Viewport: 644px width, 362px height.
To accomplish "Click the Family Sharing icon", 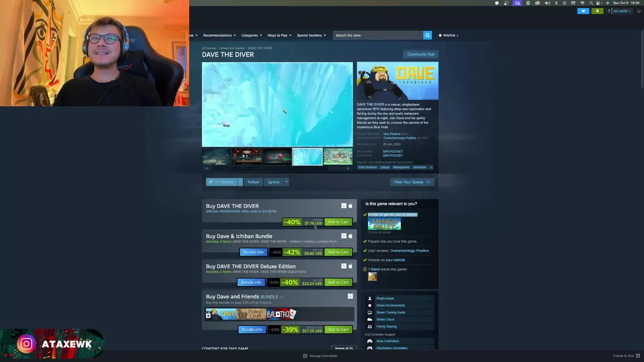I will tap(370, 326).
